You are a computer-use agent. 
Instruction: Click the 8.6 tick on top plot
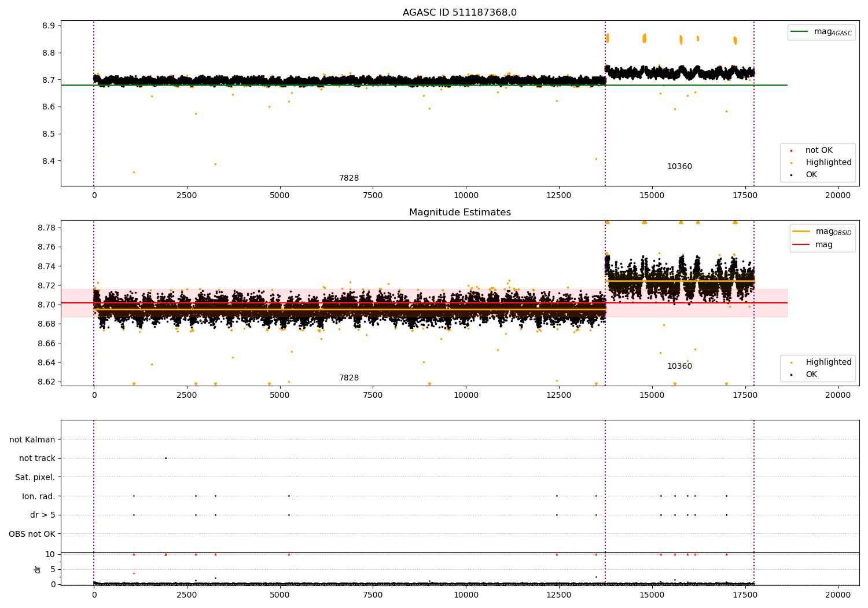pos(49,107)
